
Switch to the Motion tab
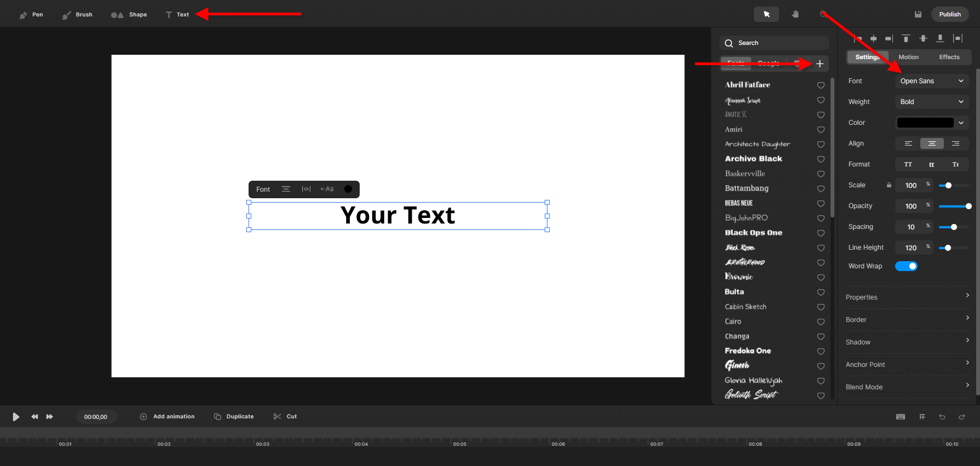[908, 57]
